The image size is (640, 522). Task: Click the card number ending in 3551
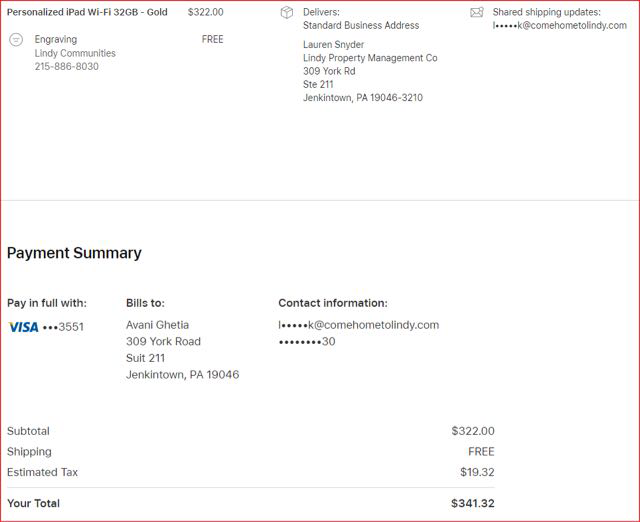64,327
